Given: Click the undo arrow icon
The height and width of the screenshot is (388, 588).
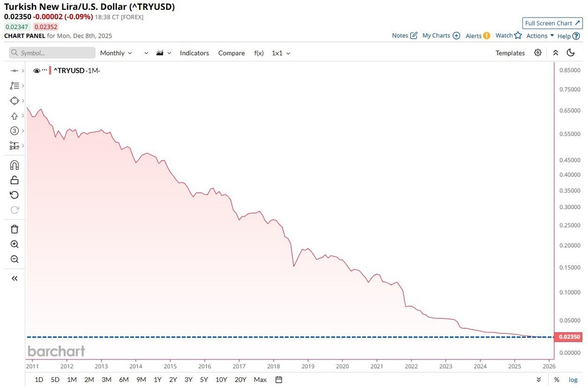Looking at the screenshot, I should [x=14, y=195].
